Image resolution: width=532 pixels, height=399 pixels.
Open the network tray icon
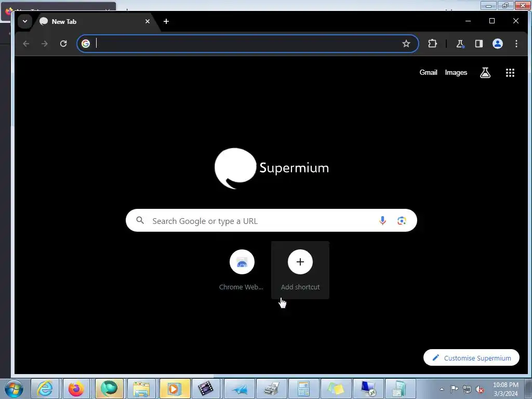pyautogui.click(x=467, y=389)
